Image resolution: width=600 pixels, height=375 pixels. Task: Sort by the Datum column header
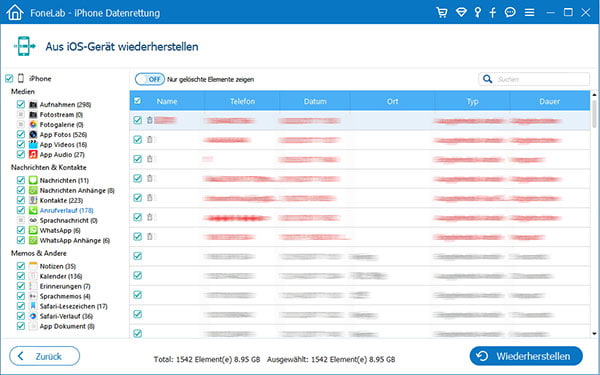click(x=315, y=101)
